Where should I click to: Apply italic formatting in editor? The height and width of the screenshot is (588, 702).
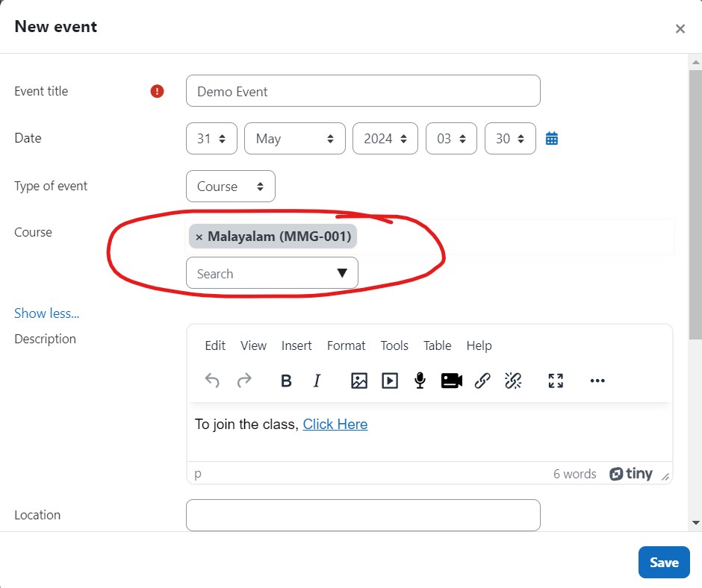click(x=317, y=381)
